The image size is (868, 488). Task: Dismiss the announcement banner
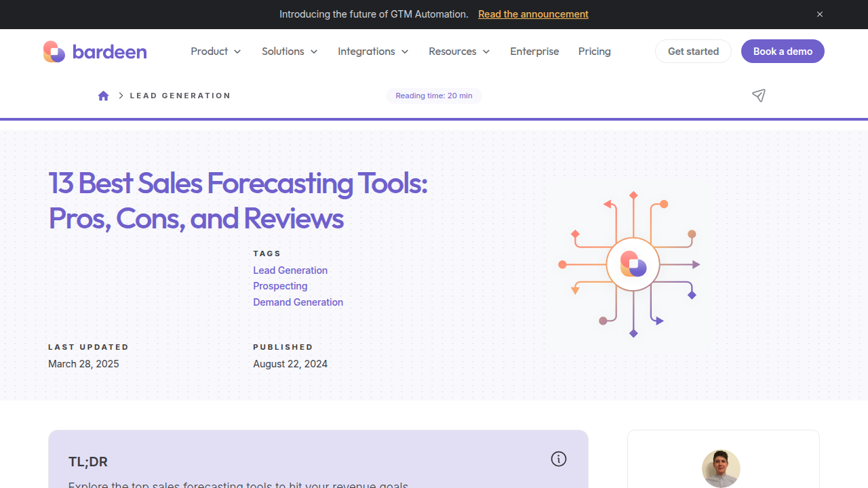820,14
